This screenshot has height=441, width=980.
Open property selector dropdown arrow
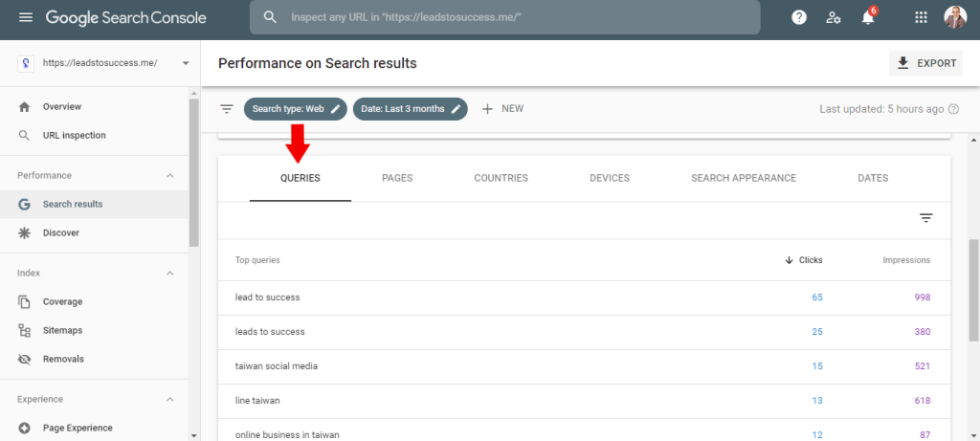pos(186,63)
